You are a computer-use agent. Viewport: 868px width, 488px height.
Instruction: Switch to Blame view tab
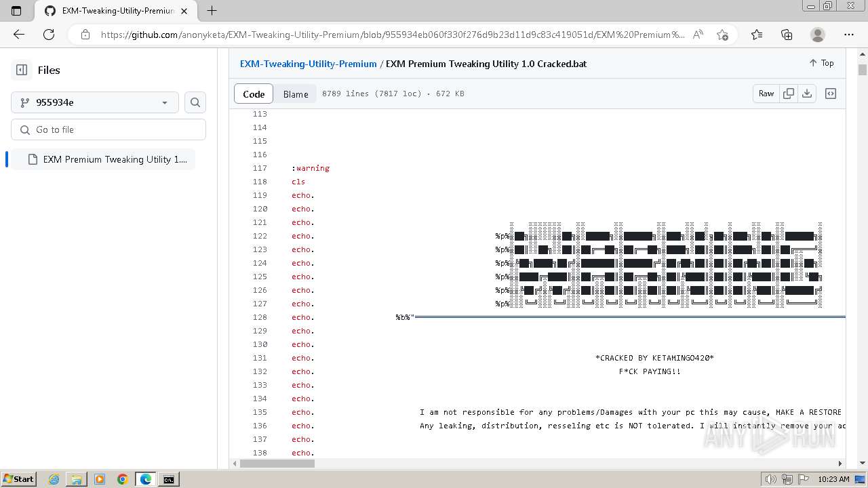[x=296, y=94]
